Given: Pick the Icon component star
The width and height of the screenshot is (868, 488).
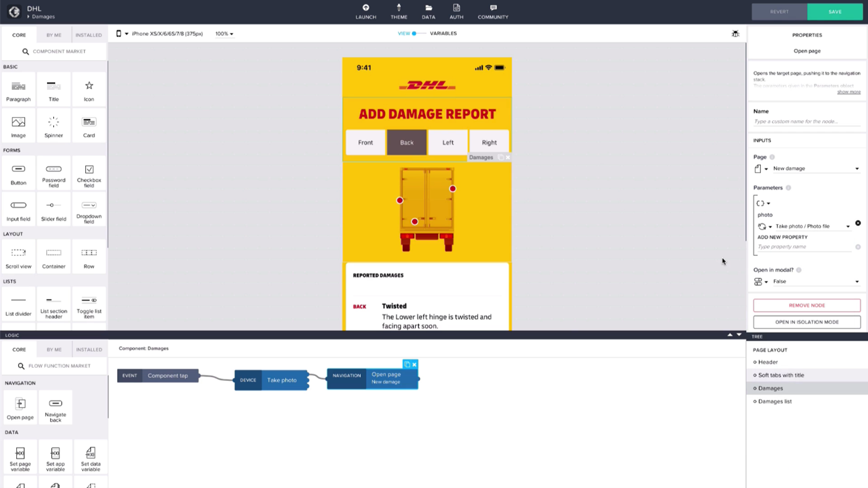Looking at the screenshot, I should pyautogui.click(x=89, y=90).
